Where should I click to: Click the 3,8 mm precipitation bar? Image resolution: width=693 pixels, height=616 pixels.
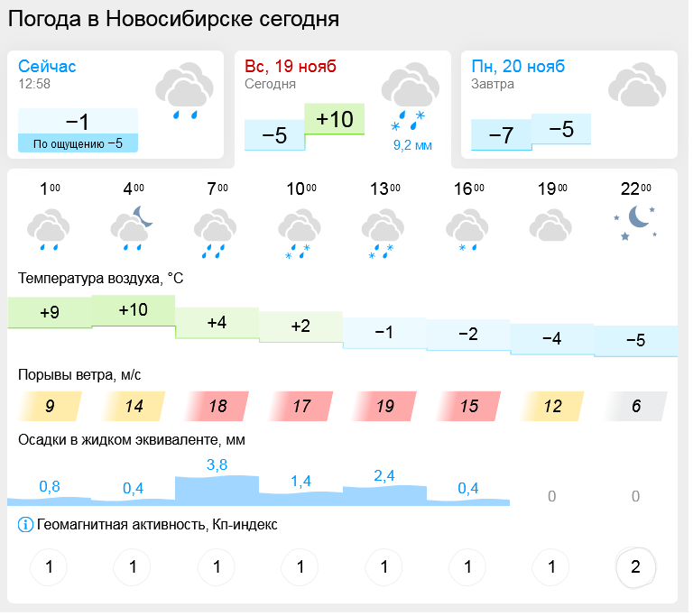pos(217,488)
